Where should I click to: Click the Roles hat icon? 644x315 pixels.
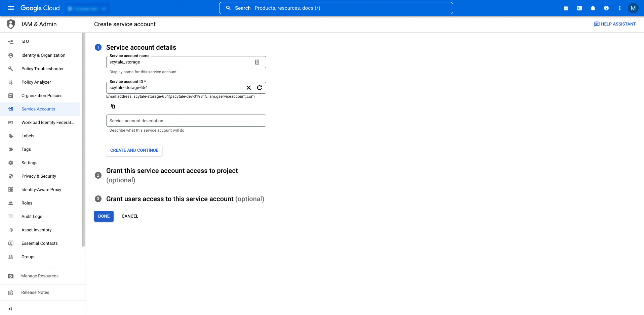coord(11,203)
